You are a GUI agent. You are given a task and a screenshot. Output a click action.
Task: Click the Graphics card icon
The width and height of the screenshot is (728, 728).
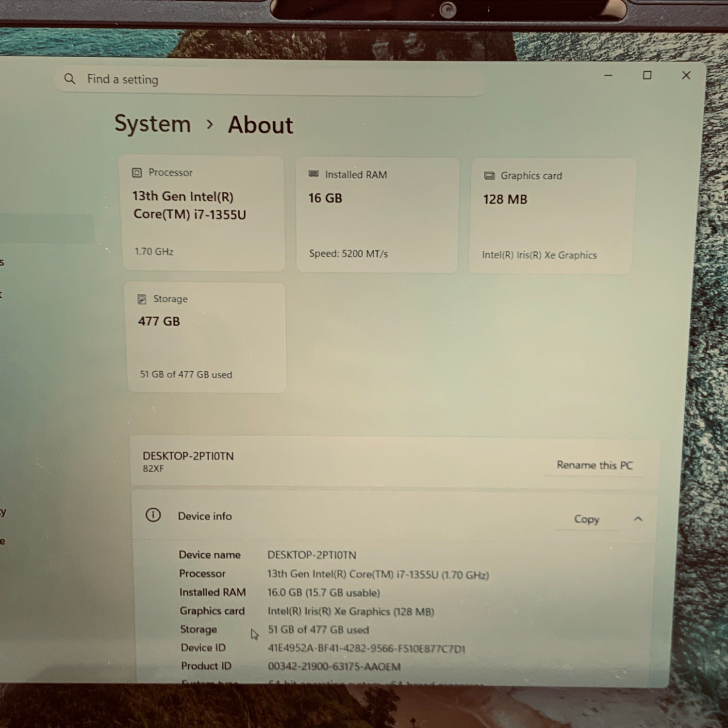tap(489, 176)
